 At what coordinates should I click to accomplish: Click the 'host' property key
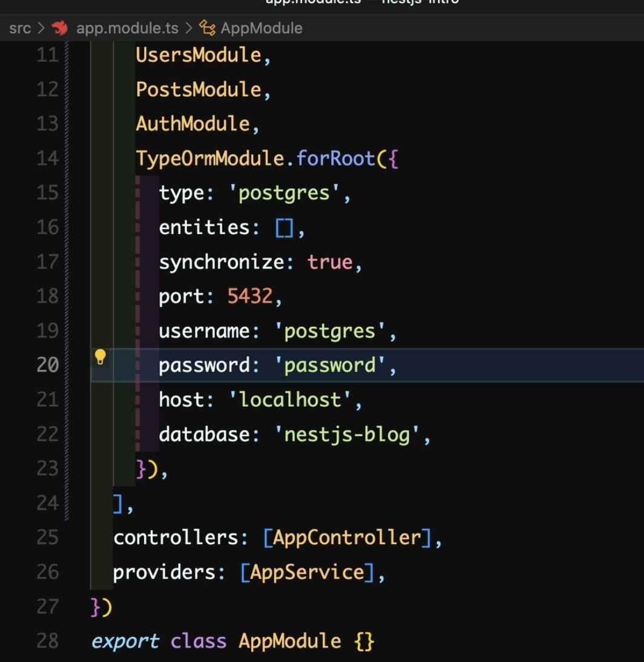click(x=182, y=399)
